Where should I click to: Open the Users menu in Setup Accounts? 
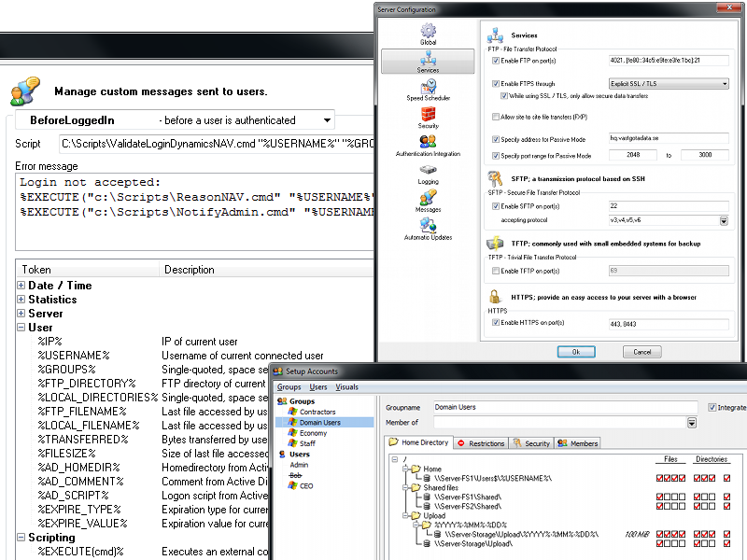[x=318, y=386]
